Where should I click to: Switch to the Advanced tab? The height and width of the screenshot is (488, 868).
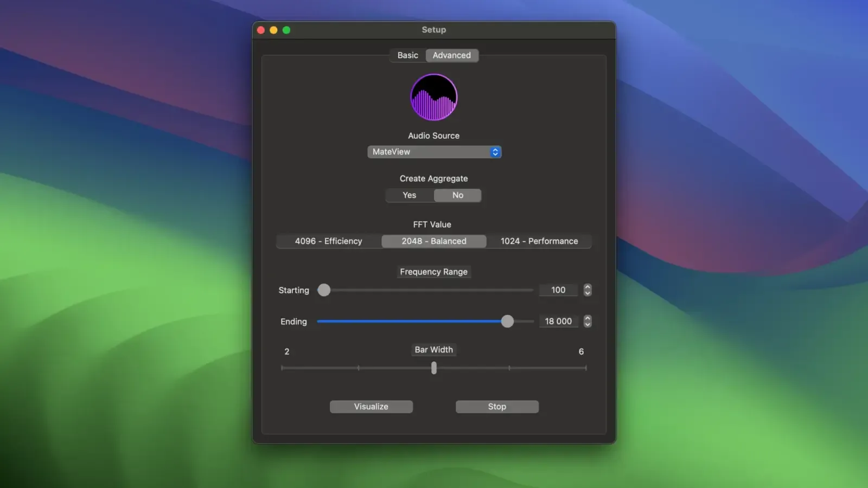[x=452, y=55]
